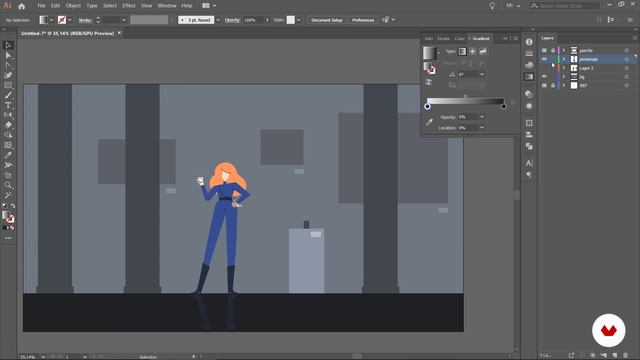Toggle visibility of the parche layer

(544, 50)
